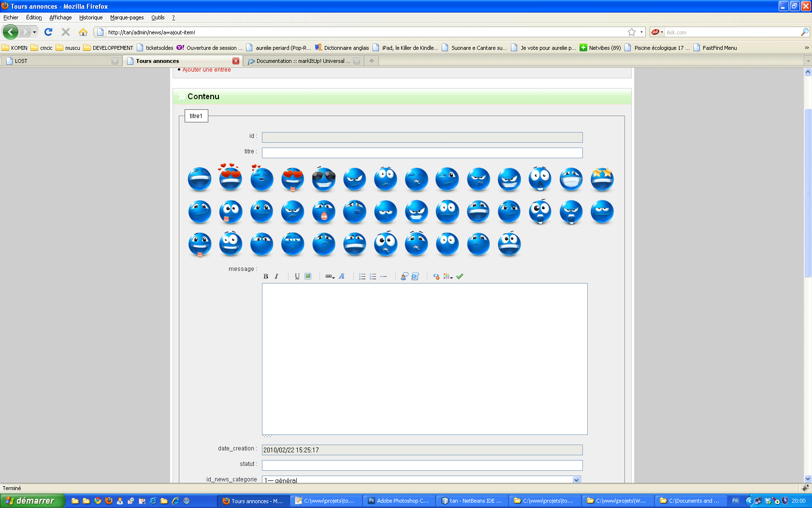Click the démarrer start button
The image size is (812, 508).
click(x=32, y=501)
